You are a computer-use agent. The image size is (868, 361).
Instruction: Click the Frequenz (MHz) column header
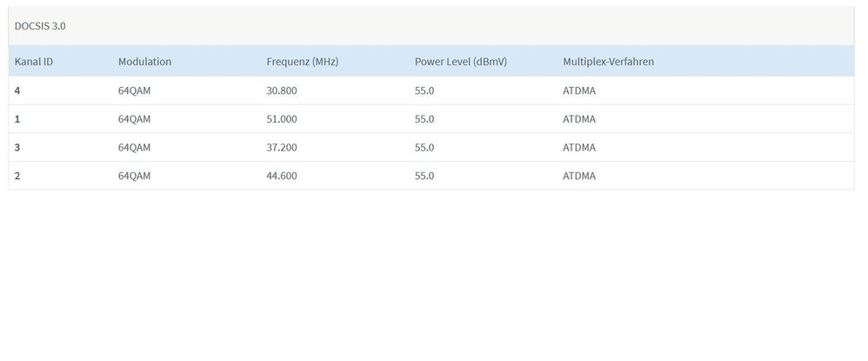[x=302, y=62]
